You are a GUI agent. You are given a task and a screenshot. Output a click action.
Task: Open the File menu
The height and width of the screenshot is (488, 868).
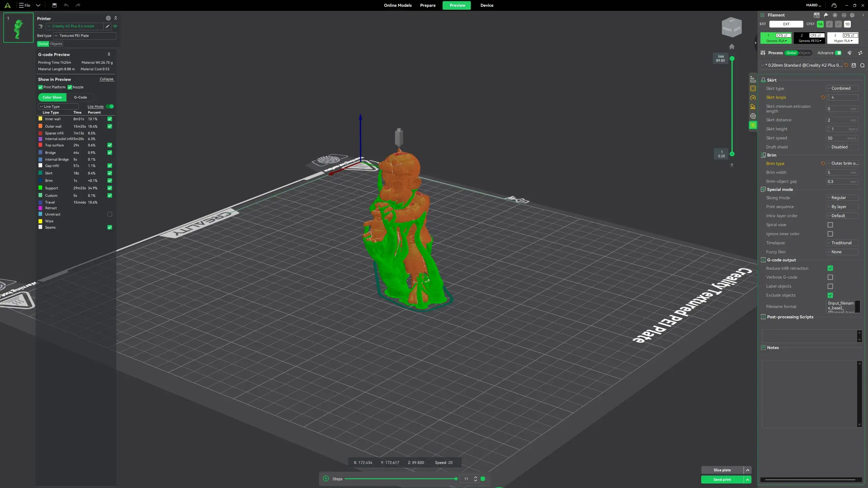pyautogui.click(x=25, y=5)
